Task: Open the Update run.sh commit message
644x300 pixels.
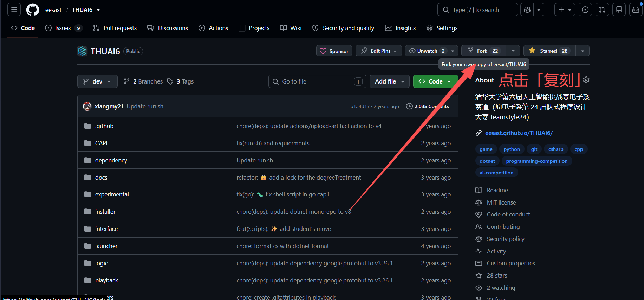Action: point(145,106)
